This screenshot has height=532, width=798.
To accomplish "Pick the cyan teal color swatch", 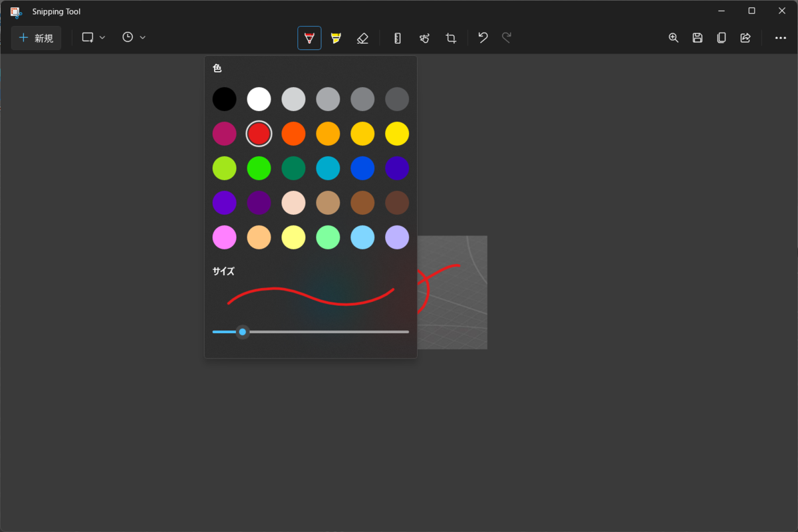I will point(328,168).
